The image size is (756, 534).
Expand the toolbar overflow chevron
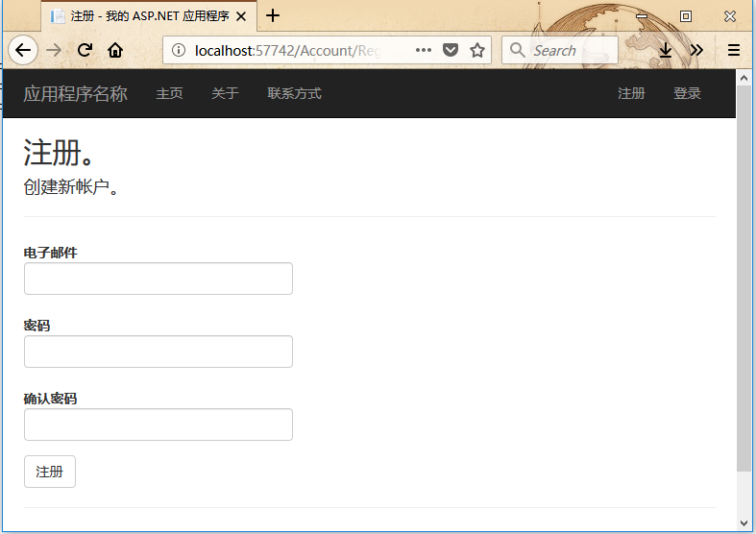click(x=696, y=51)
